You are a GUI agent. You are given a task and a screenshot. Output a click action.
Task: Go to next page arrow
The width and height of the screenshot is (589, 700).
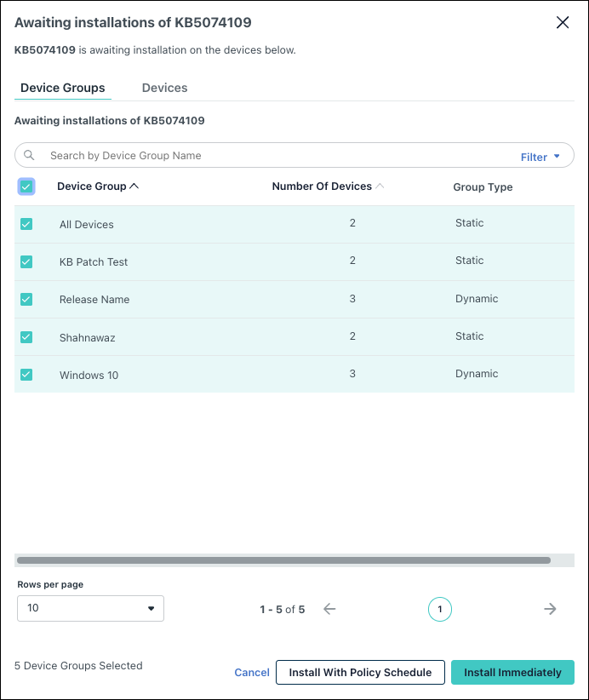pyautogui.click(x=550, y=609)
